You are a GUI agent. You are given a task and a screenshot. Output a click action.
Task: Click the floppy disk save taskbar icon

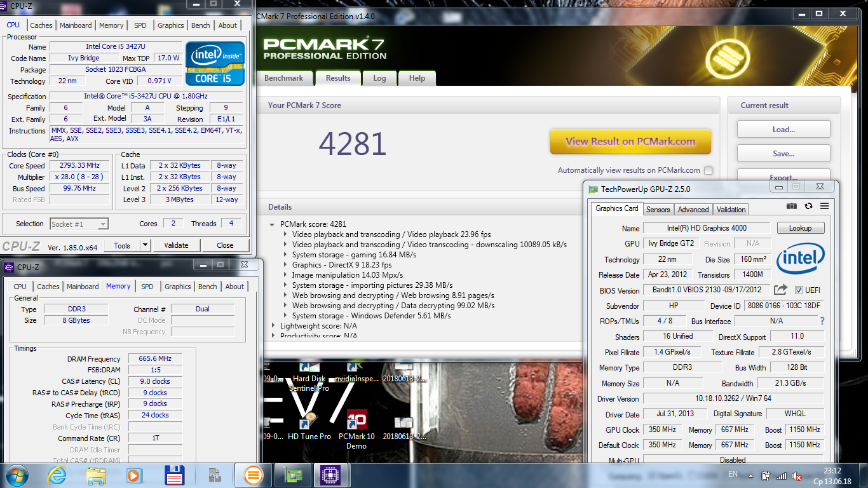click(174, 475)
